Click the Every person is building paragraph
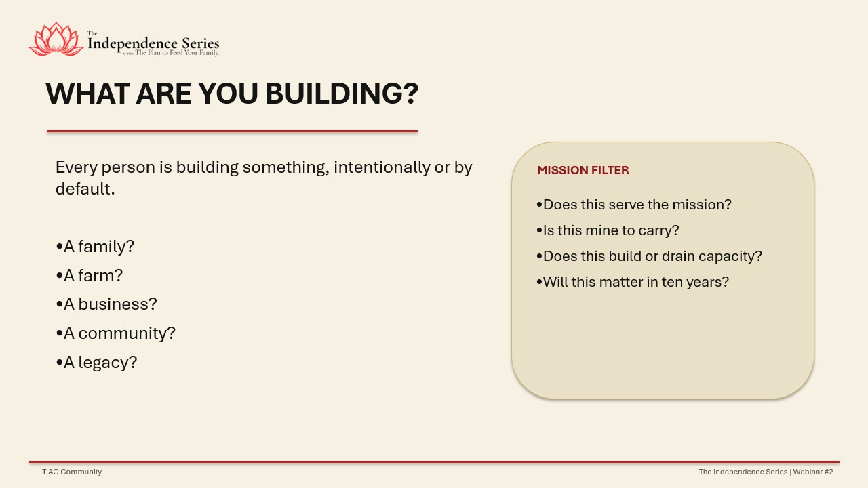 point(264,178)
